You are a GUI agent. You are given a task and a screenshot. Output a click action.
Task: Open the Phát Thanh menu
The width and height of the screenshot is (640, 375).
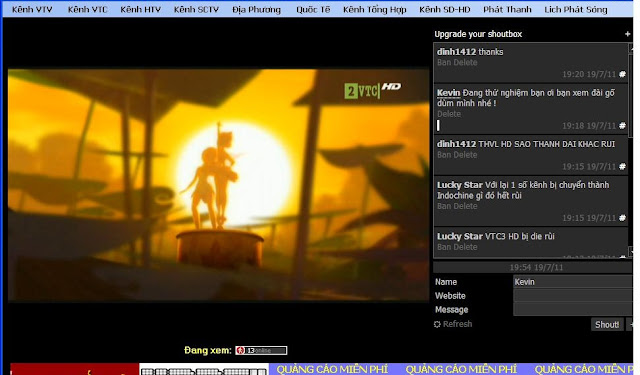507,9
